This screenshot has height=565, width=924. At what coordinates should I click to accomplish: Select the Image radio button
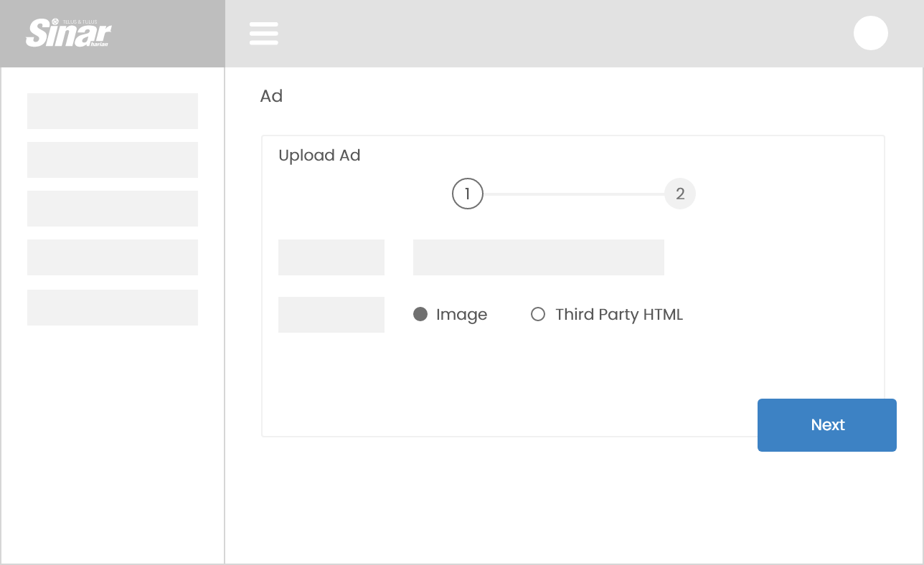[420, 314]
